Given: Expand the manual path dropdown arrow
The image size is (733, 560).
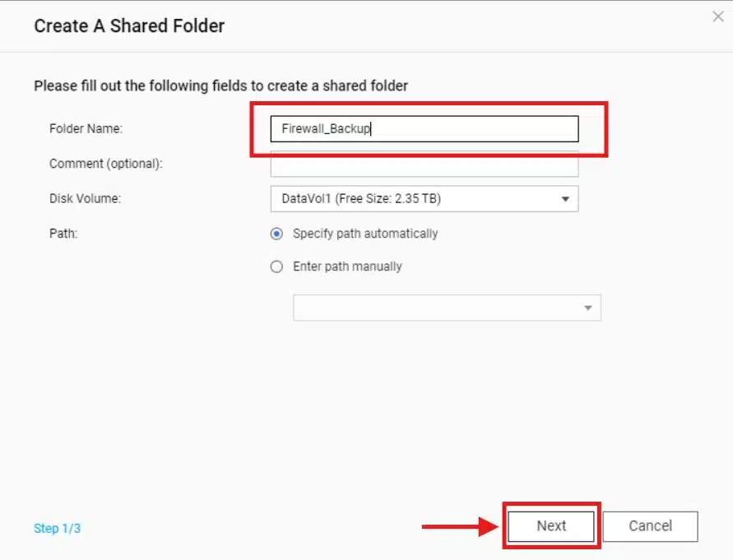Looking at the screenshot, I should pyautogui.click(x=587, y=308).
